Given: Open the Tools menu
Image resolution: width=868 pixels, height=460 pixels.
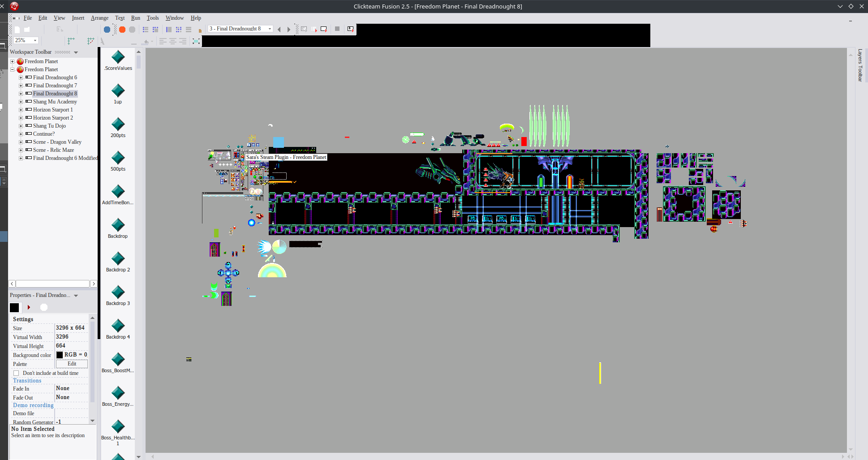Looking at the screenshot, I should point(153,18).
